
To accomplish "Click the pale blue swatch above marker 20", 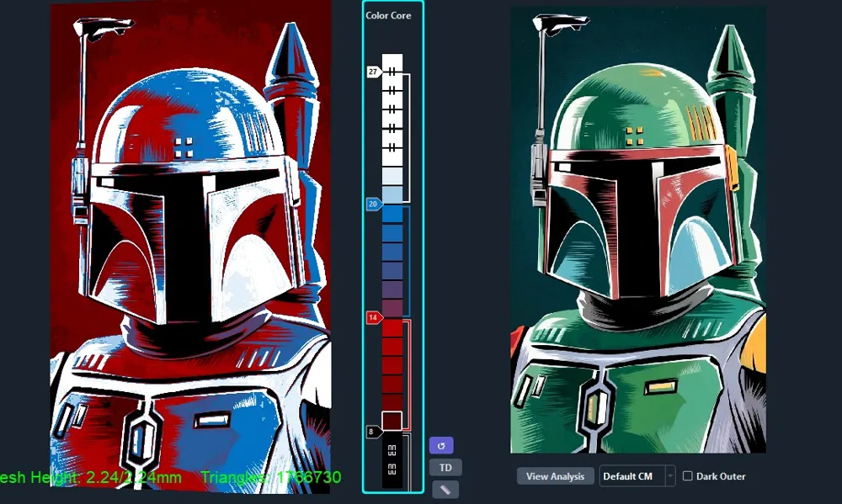I will tap(392, 194).
